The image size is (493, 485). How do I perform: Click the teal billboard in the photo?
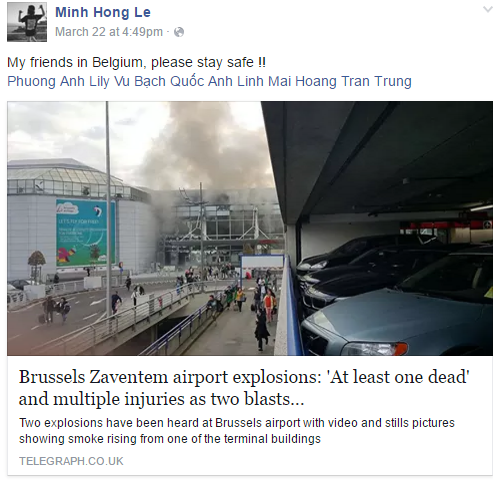tap(85, 232)
